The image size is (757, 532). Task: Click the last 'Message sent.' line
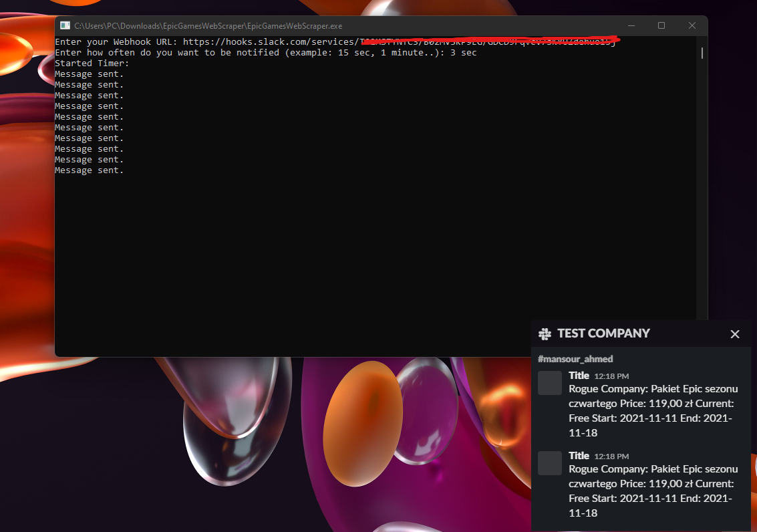click(90, 170)
